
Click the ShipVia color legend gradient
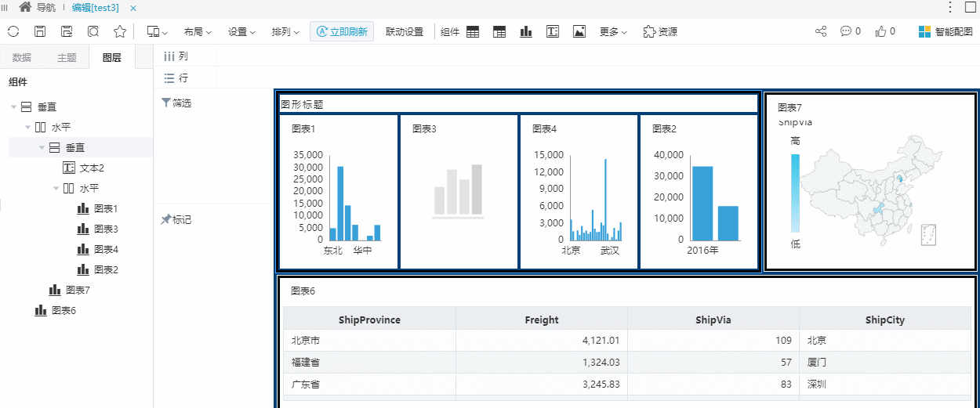[795, 193]
